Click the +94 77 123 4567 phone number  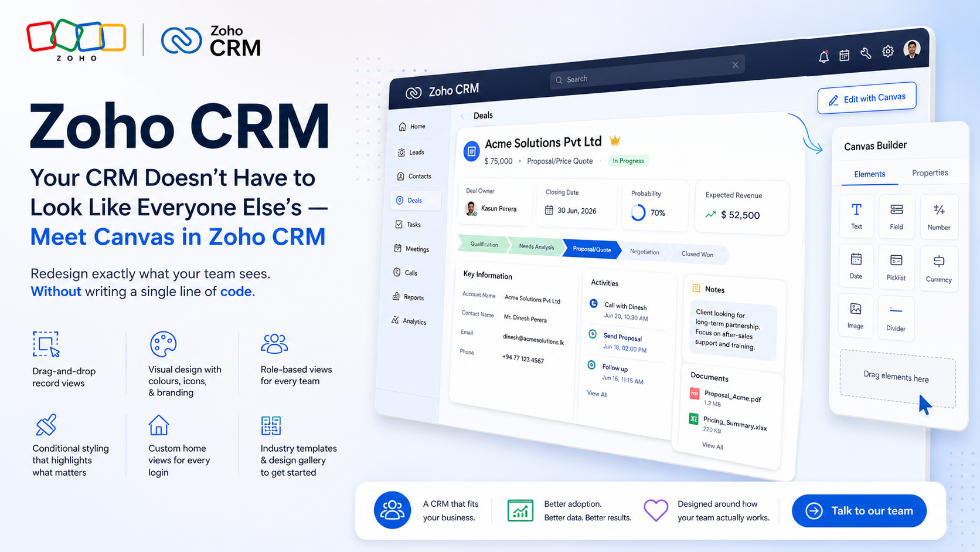coord(523,359)
